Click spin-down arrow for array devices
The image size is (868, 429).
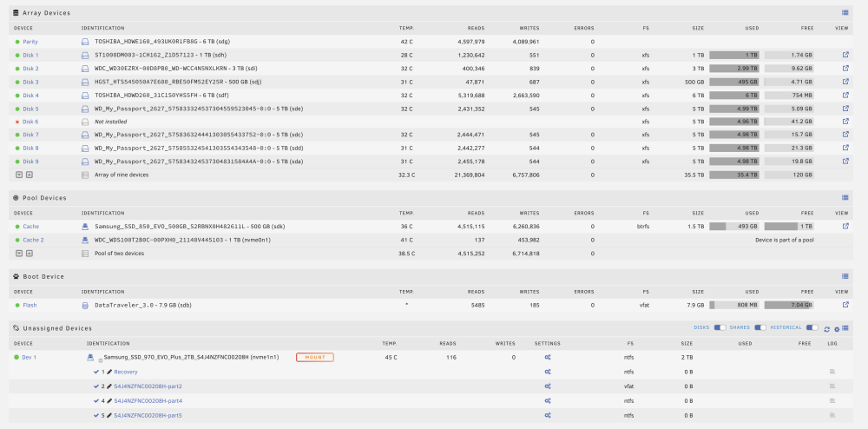click(x=19, y=175)
